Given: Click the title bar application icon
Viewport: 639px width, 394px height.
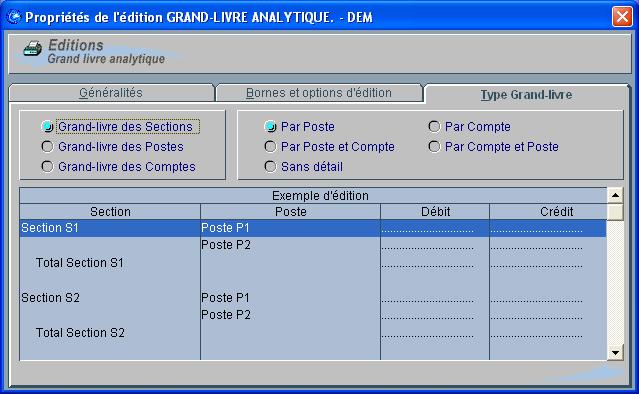Looking at the screenshot, I should click(x=14, y=17).
